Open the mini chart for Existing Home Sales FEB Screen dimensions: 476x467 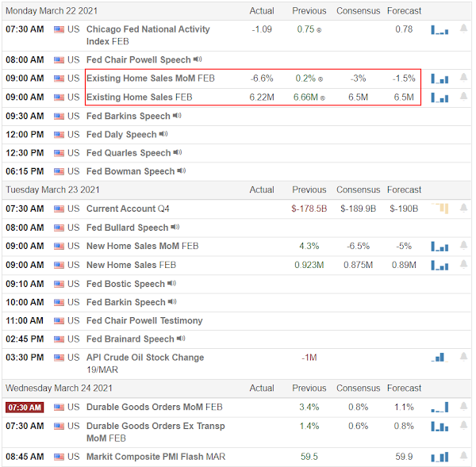(440, 98)
